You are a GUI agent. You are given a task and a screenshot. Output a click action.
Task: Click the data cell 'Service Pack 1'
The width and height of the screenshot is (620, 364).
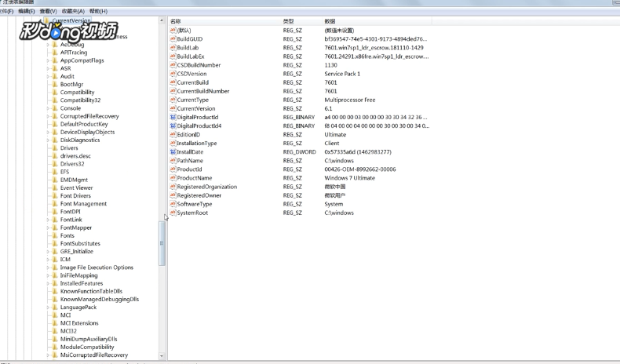[x=342, y=74]
